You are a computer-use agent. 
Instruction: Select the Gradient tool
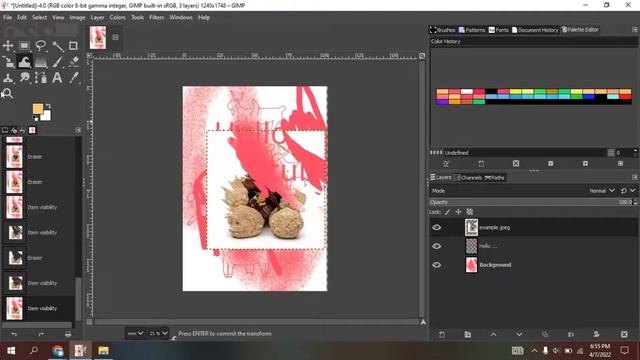(40, 62)
